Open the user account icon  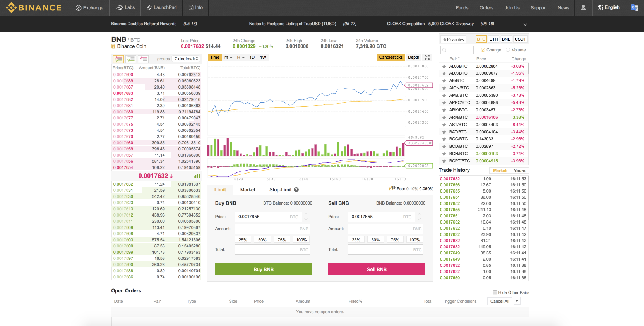click(583, 8)
